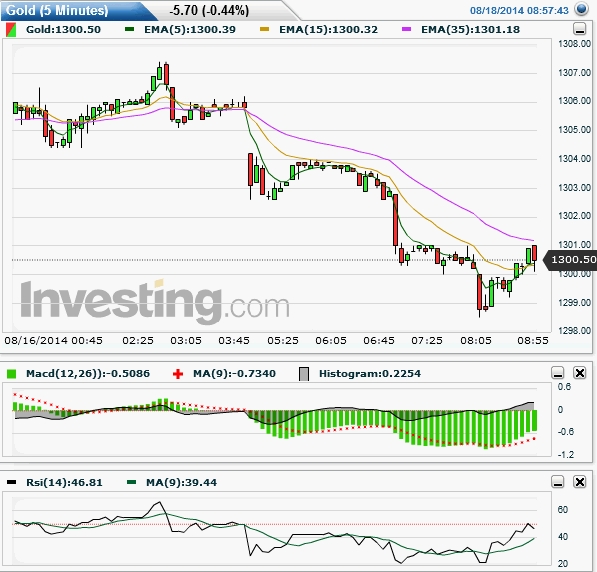Viewport: 597px width, 572px height.
Task: Select the Gold (5 Minutes) tab
Action: (x=57, y=10)
